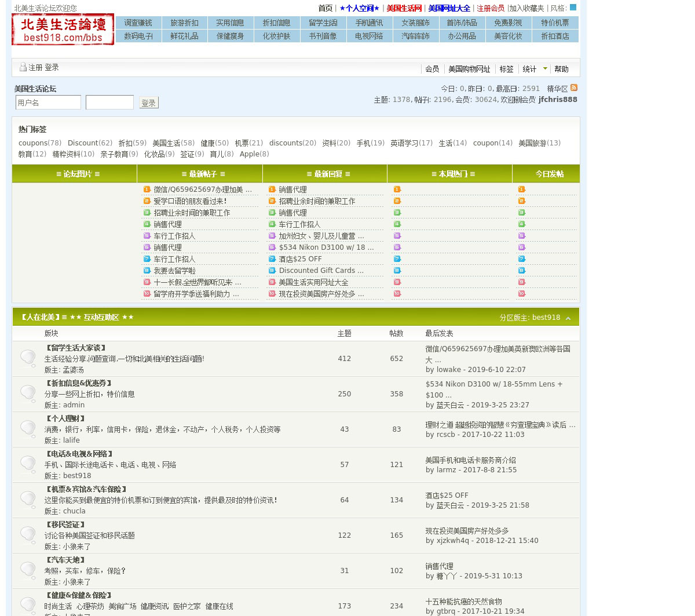695x616 pixels.
Task: Click the 北美生活論壇 site logo
Action: pyautogui.click(x=63, y=30)
